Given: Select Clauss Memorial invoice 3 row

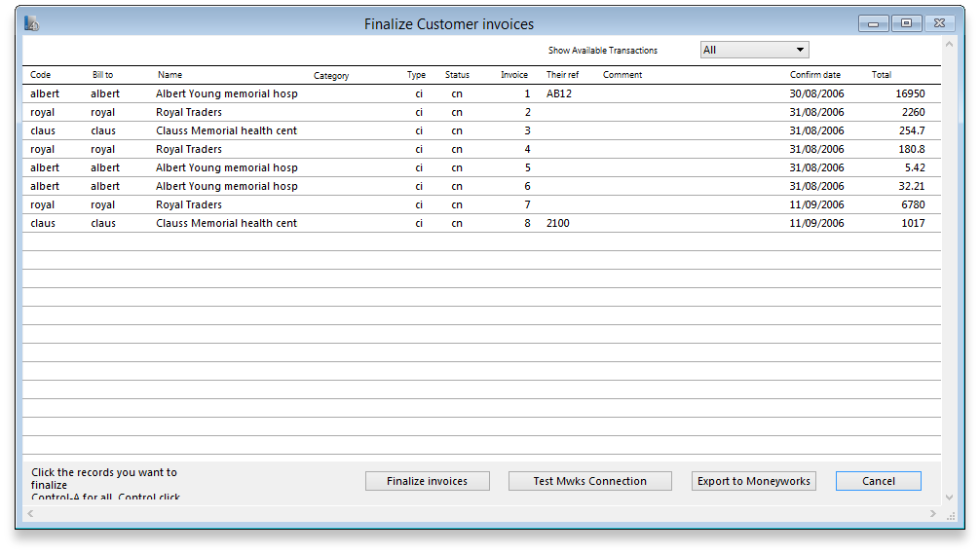Looking at the screenshot, I should click(390, 131).
